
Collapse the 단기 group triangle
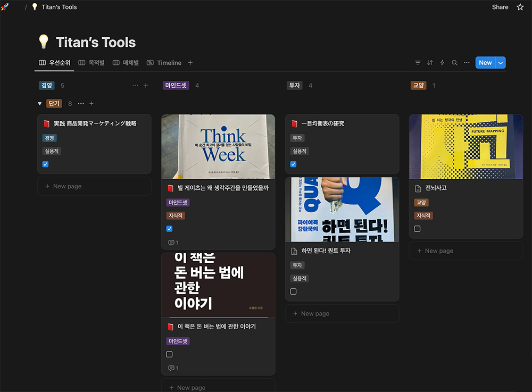[x=40, y=104]
